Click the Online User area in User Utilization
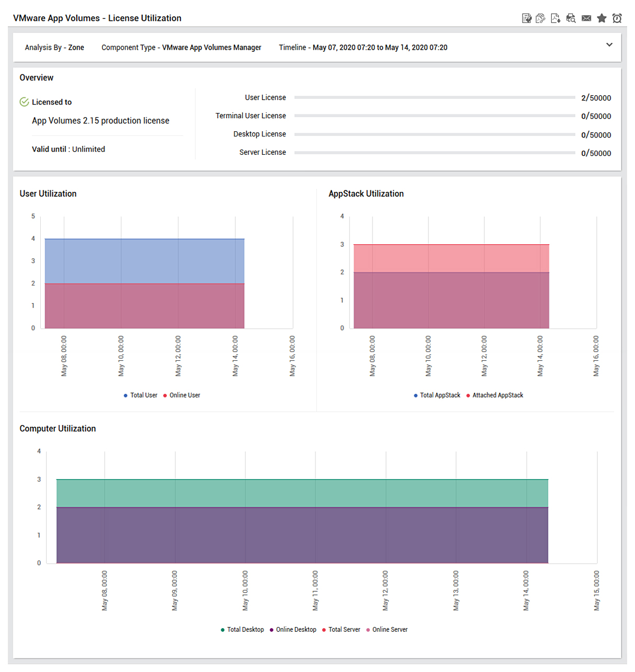The height and width of the screenshot is (672, 635). [144, 306]
